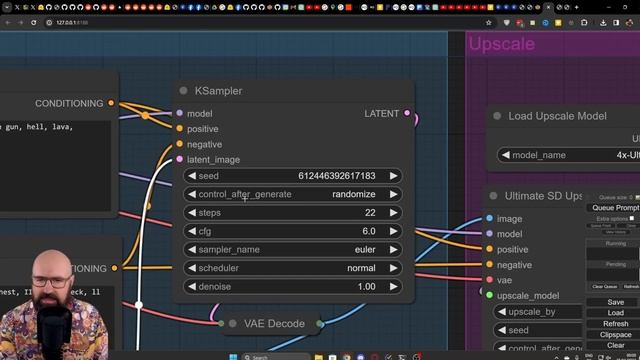Click the browser address bar
The width and height of the screenshot is (640, 360).
(265, 23)
